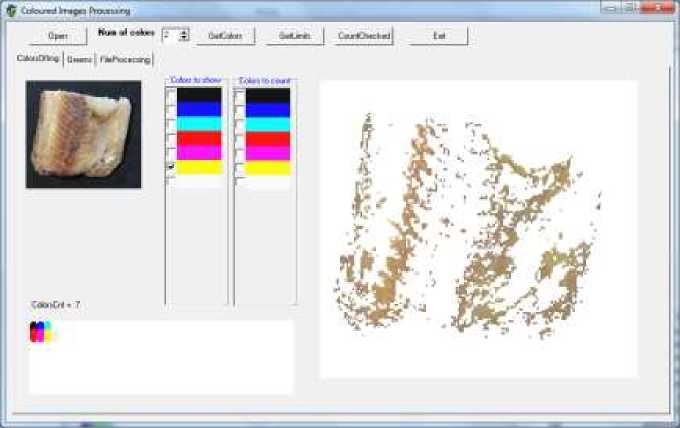Click the original rock photo thumbnail
Screen dimensions: 680x428
83,134
